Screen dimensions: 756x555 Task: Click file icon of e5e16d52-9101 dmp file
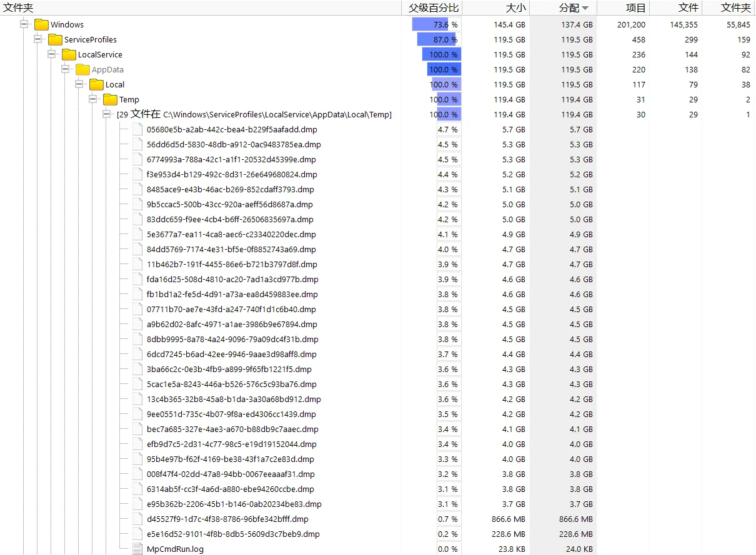point(137,534)
